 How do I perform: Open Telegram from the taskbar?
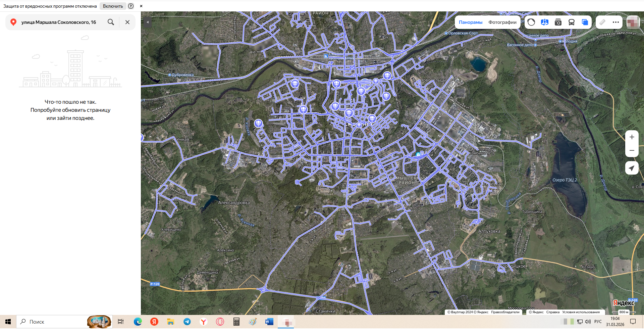click(187, 322)
